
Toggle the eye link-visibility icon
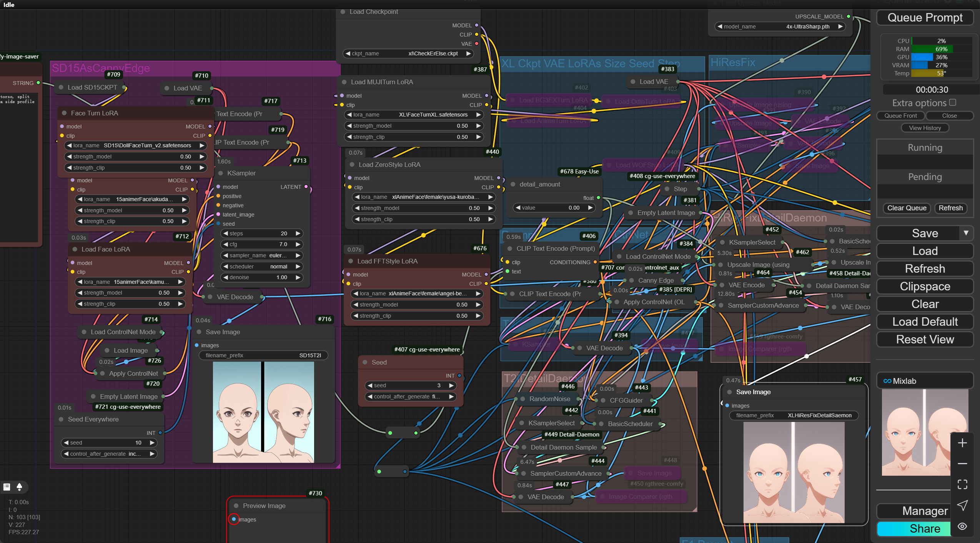(962, 526)
